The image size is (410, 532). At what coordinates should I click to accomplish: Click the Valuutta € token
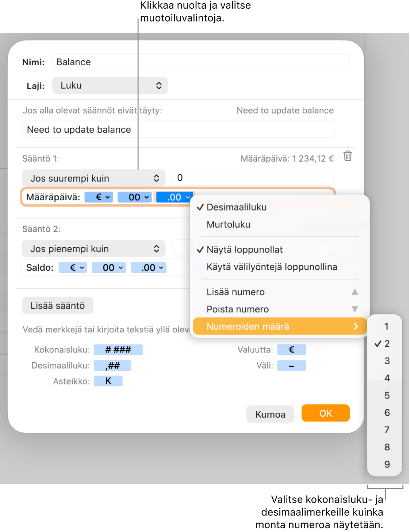[291, 350]
